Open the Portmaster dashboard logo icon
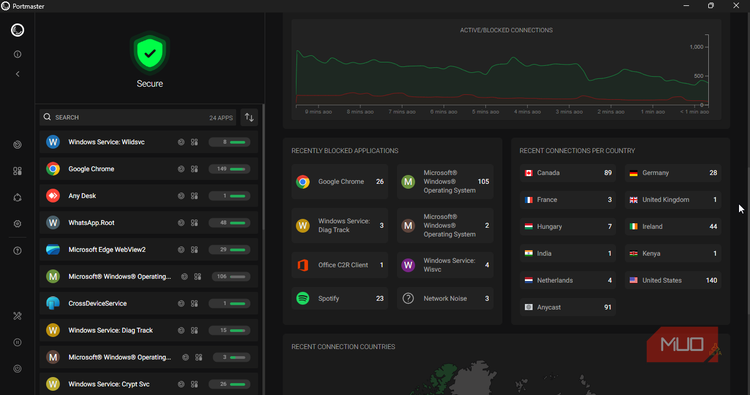This screenshot has height=395, width=750. (17, 30)
